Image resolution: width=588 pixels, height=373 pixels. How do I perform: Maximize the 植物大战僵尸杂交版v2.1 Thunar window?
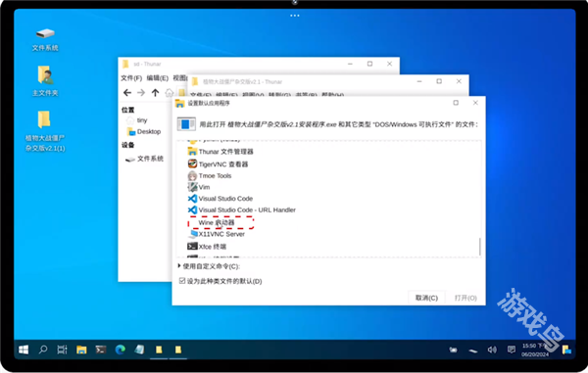click(x=439, y=81)
